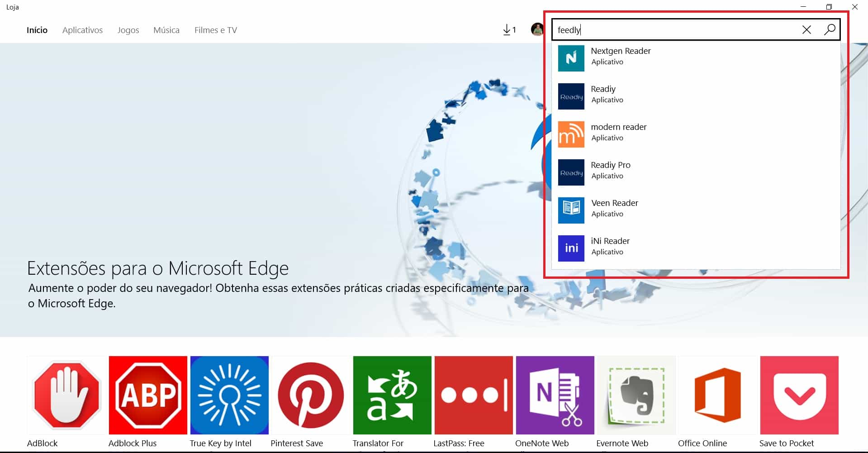Click the Office Online label
This screenshot has height=453, width=868.
[x=702, y=443]
